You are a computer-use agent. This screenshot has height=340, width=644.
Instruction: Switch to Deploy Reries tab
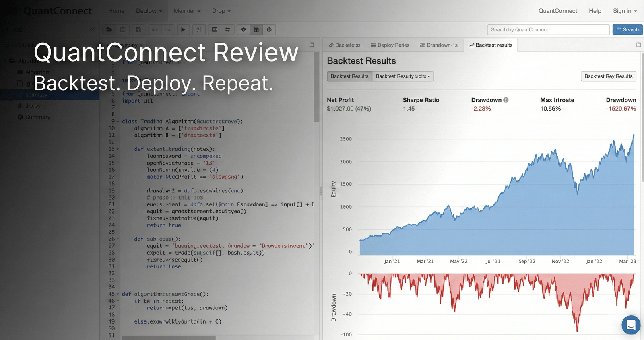[x=390, y=45]
